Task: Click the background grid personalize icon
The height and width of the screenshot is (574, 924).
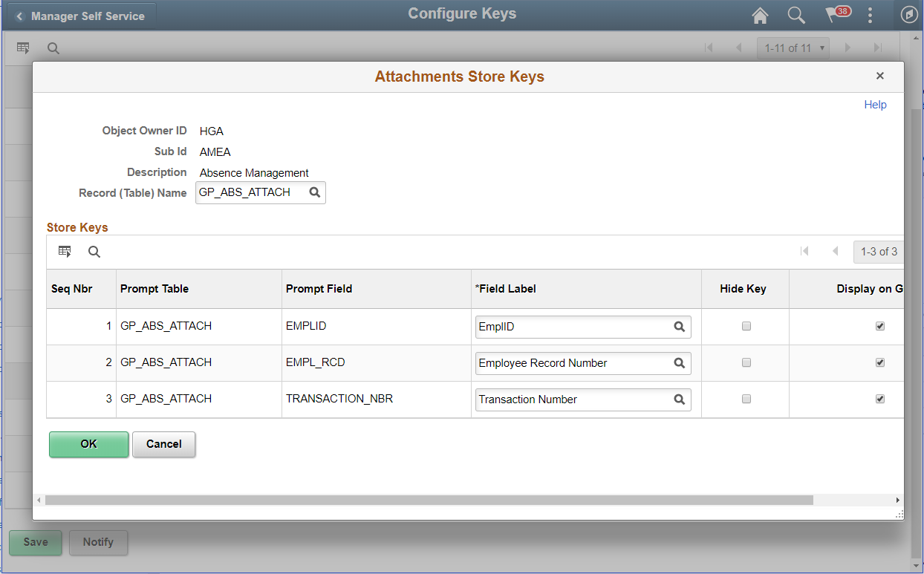Action: tap(23, 48)
